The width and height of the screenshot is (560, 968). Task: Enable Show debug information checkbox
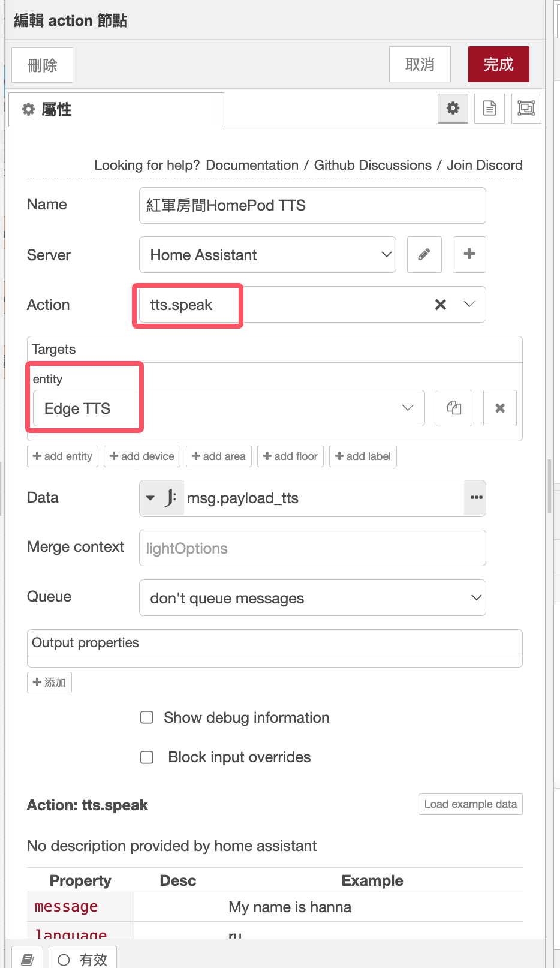147,717
